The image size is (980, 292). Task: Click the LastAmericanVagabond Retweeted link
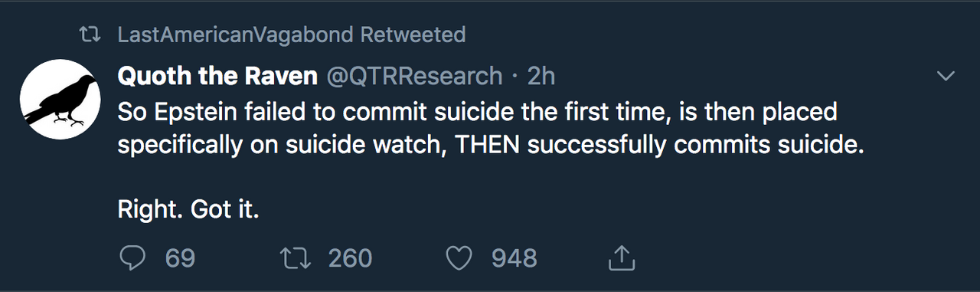291,34
